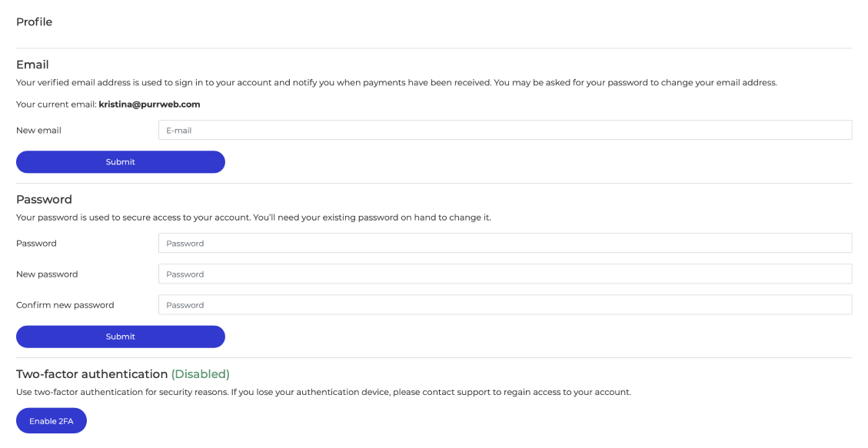Activate the Confirm new password field
Screen dimensions: 868x448
505,305
